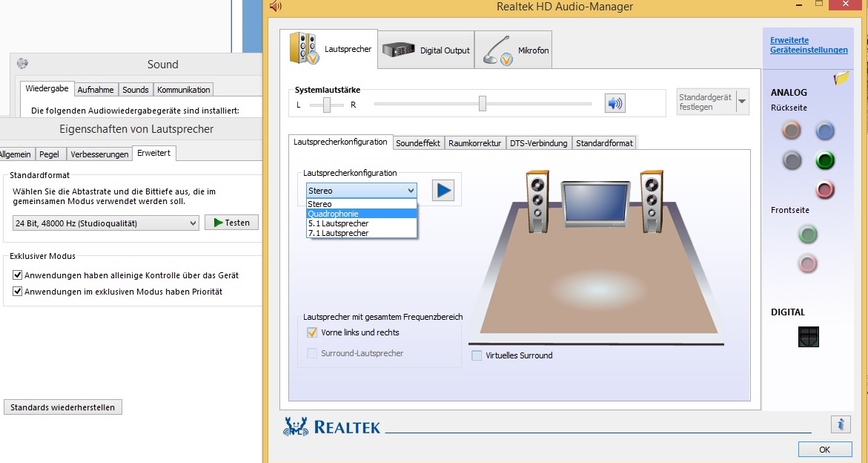Switch to Sounds tab in Sound window
The height and width of the screenshot is (463, 868).
click(136, 90)
